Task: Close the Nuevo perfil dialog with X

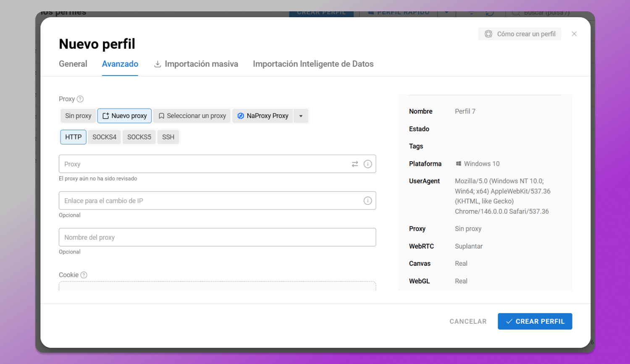Action: (574, 34)
